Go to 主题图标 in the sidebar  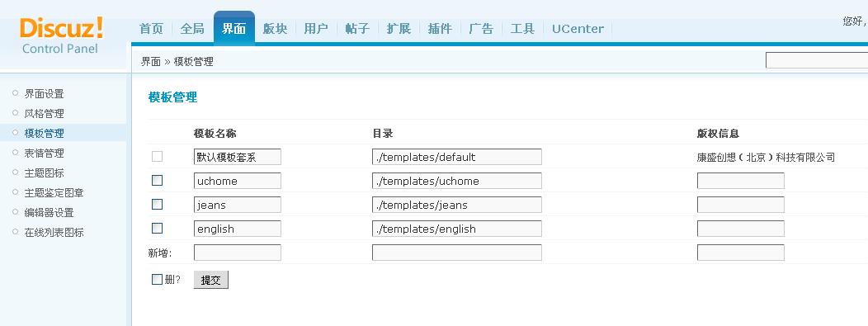45,173
